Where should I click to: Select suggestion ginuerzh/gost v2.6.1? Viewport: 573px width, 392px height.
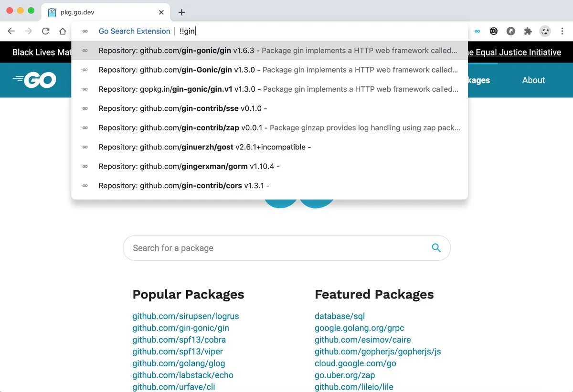coord(269,147)
